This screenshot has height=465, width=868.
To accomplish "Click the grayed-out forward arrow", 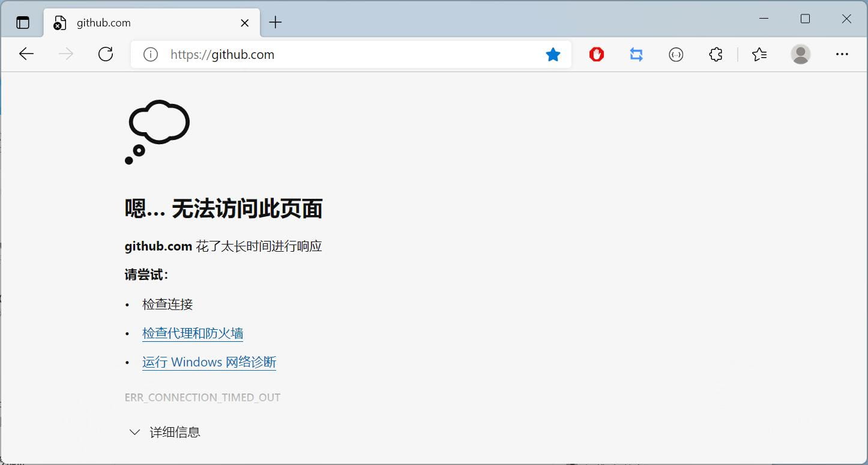I will pyautogui.click(x=66, y=54).
